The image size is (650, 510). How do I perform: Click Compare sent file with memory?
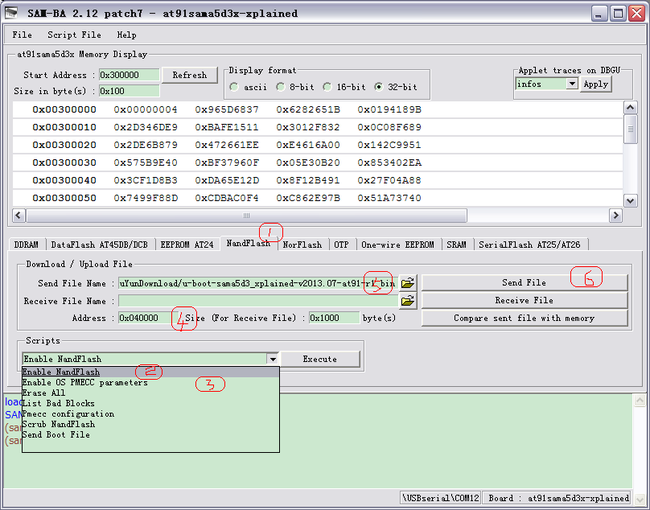pos(524,318)
